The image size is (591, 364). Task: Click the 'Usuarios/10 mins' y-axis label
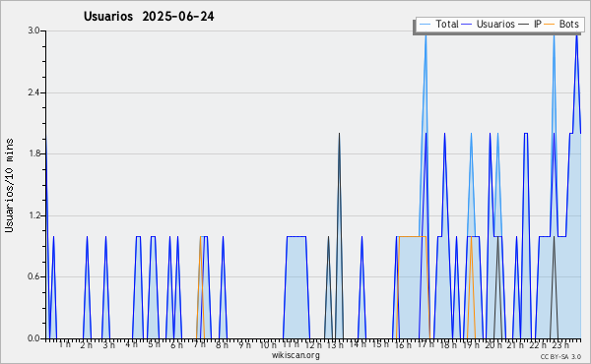9,186
